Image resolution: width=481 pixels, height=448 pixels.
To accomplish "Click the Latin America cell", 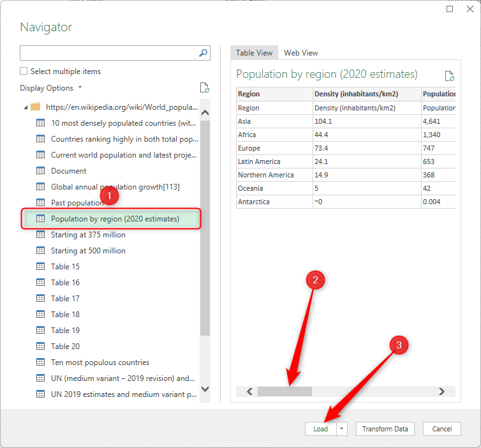I will click(x=274, y=161).
